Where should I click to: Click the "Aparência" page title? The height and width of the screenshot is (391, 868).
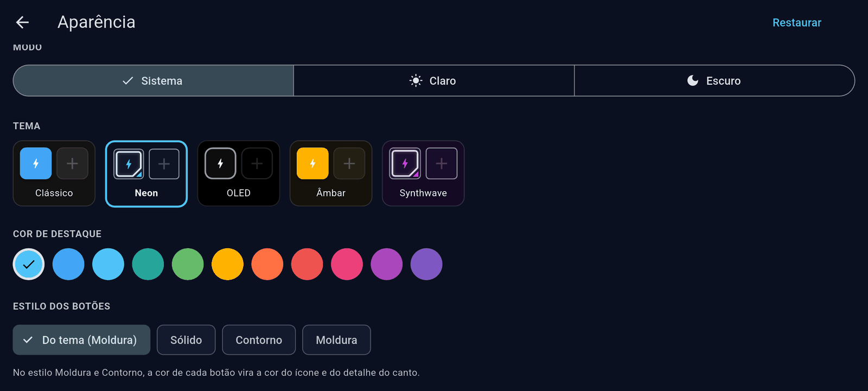coord(97,22)
